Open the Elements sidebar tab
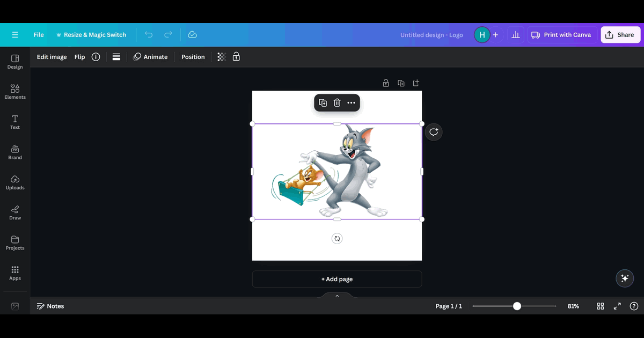This screenshot has height=338, width=644. point(15,92)
